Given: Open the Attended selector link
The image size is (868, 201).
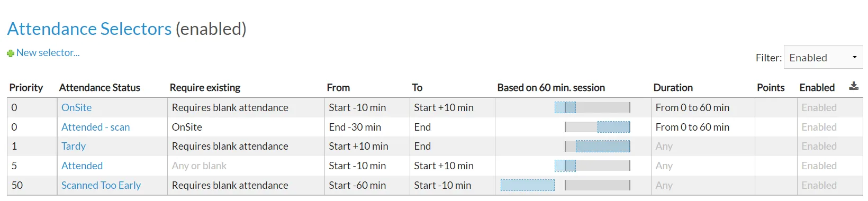Looking at the screenshot, I should click(x=82, y=166).
